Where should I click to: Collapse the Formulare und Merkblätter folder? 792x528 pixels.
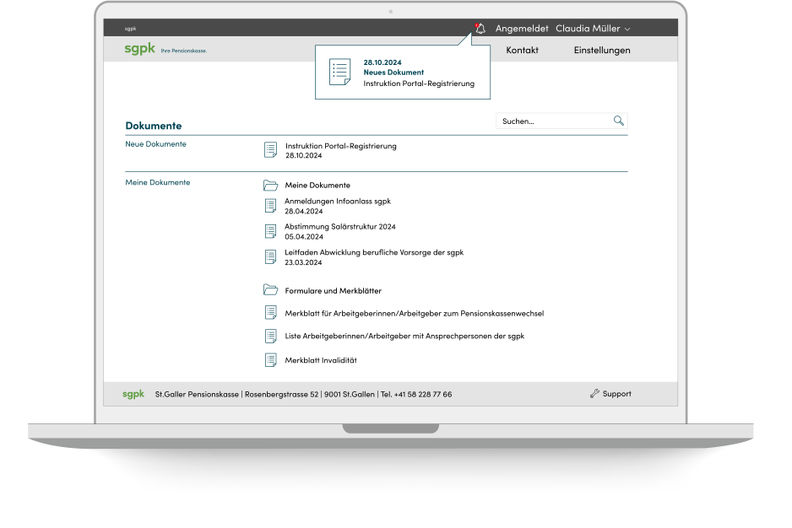point(331,290)
